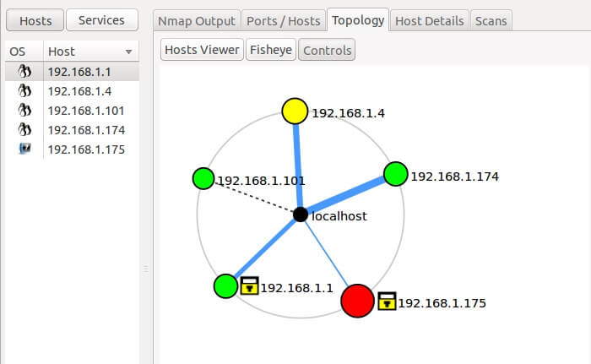Viewport: 591px width, 364px height.
Task: Click the pane divider handle
Action: [145, 269]
